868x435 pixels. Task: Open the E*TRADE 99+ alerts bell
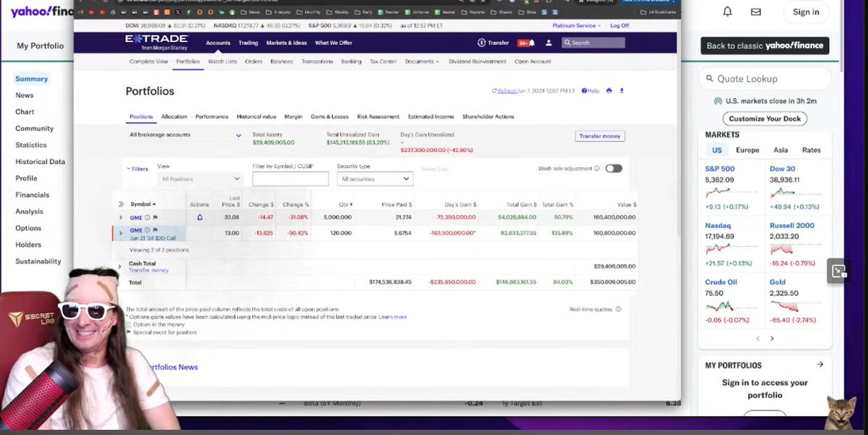pyautogui.click(x=527, y=43)
